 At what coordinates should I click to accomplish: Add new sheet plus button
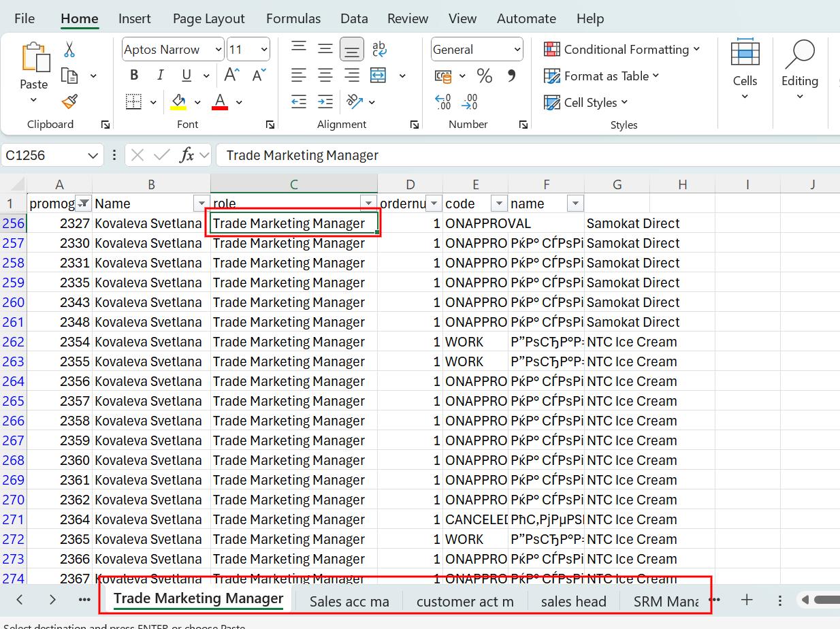pyautogui.click(x=747, y=600)
